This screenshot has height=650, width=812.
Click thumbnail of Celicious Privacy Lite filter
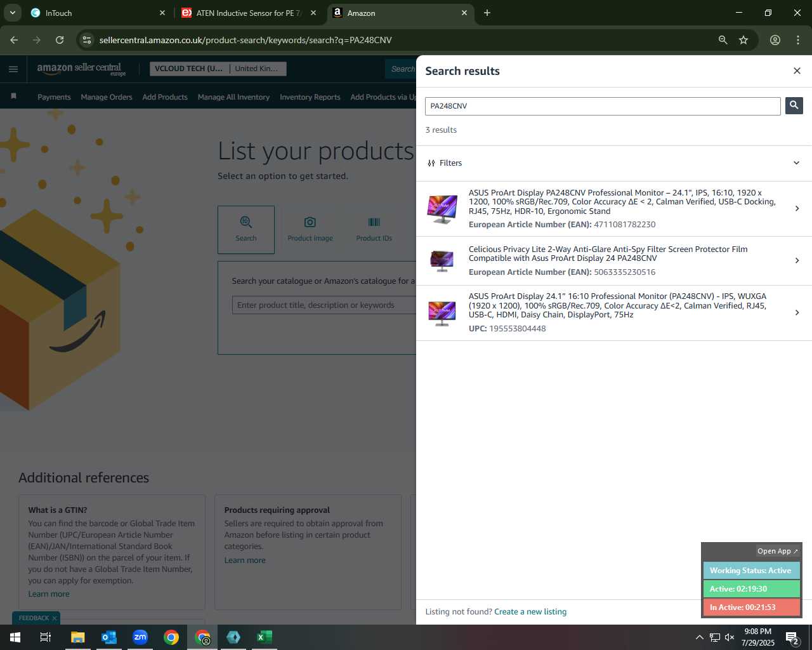(442, 261)
